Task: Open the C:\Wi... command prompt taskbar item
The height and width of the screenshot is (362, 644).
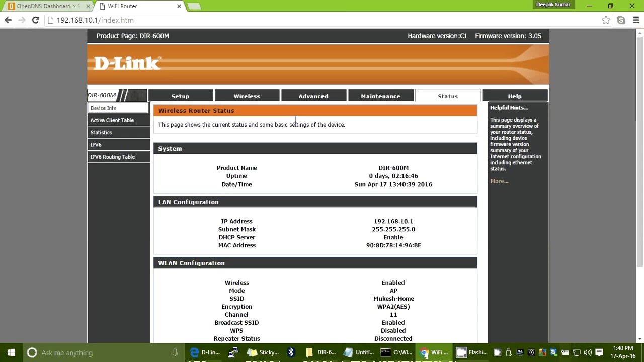Action: 396,352
